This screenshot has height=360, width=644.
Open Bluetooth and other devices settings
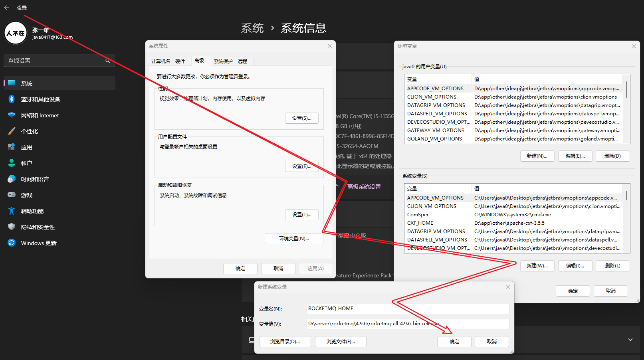tap(40, 99)
